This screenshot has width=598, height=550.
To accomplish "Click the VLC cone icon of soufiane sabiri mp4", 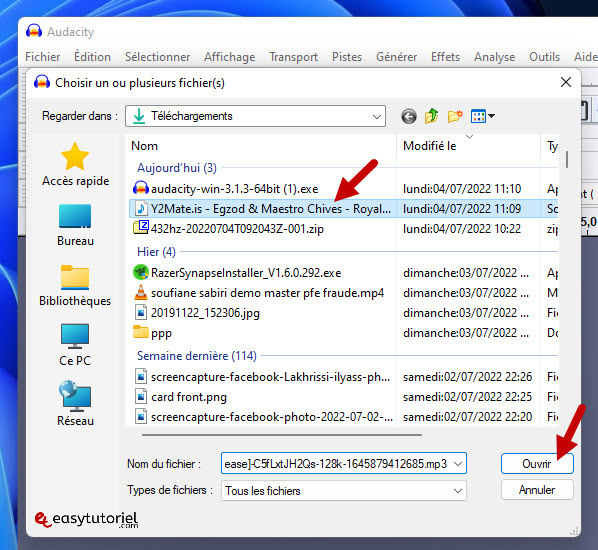I will click(x=140, y=292).
